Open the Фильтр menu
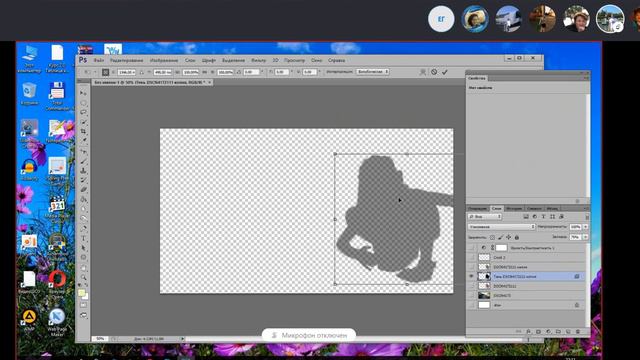640x360 pixels. (x=258, y=60)
